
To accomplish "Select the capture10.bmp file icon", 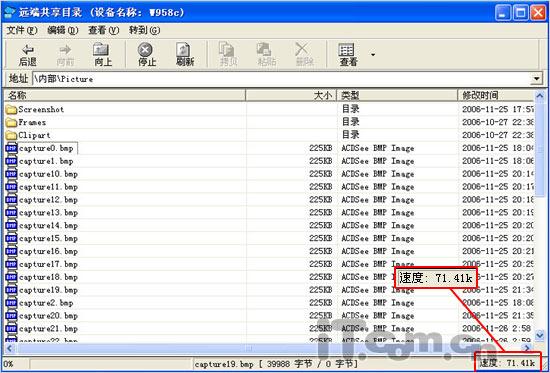I will (12, 174).
